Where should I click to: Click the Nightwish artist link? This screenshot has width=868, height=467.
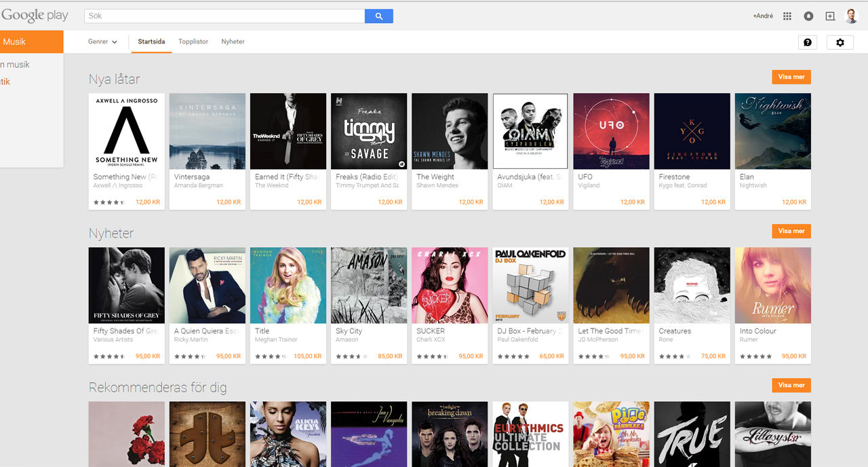753,185
